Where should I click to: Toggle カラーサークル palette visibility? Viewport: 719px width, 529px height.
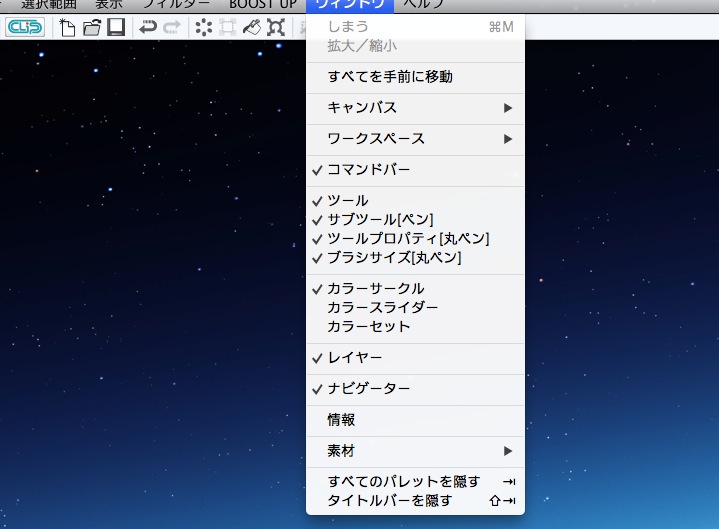coord(415,289)
